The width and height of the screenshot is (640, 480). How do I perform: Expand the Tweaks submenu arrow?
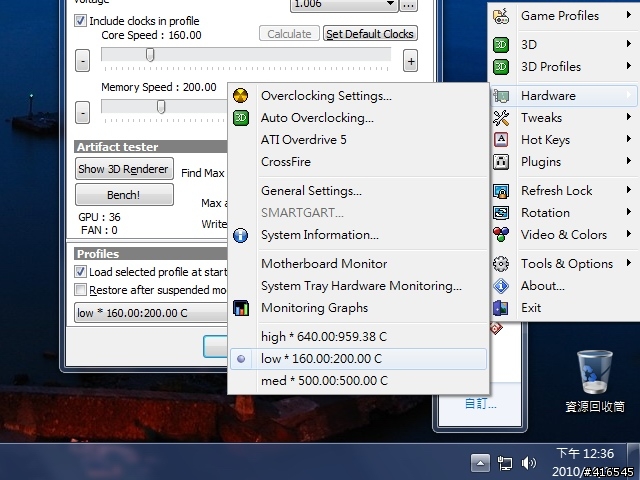pos(629,118)
